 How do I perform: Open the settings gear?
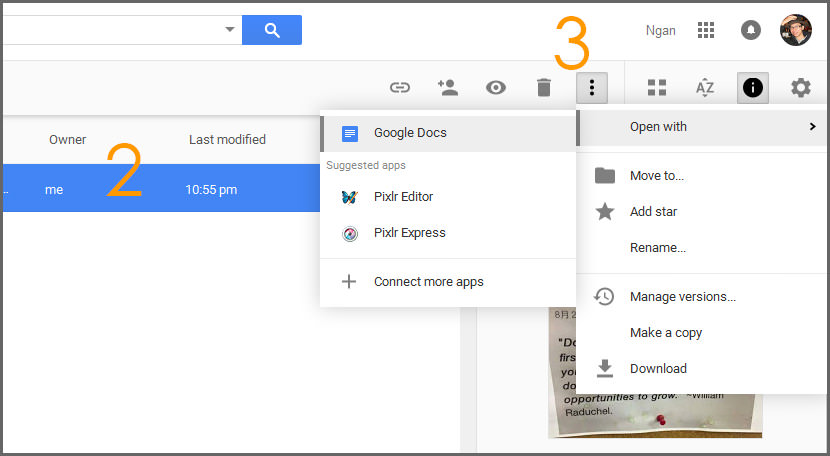[801, 87]
